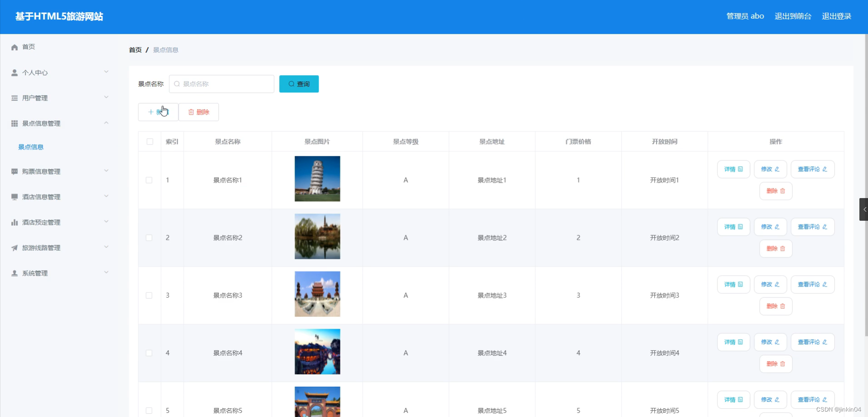
Task: Click the night water town thumbnail for 景点名称4
Action: [317, 351]
